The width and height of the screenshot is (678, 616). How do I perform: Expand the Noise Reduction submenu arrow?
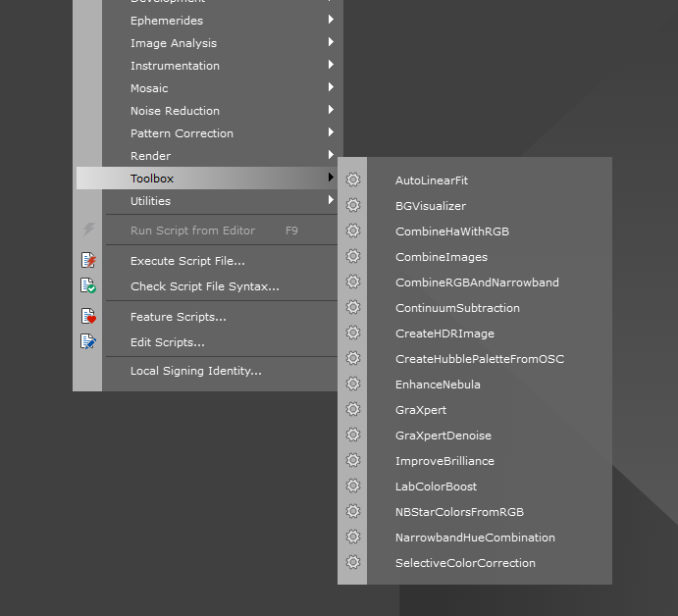pos(331,109)
